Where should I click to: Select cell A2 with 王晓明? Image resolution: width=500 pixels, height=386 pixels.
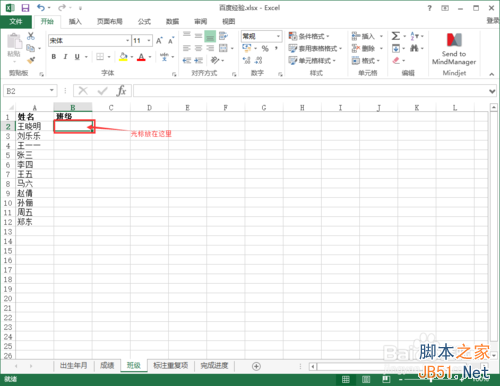point(34,126)
